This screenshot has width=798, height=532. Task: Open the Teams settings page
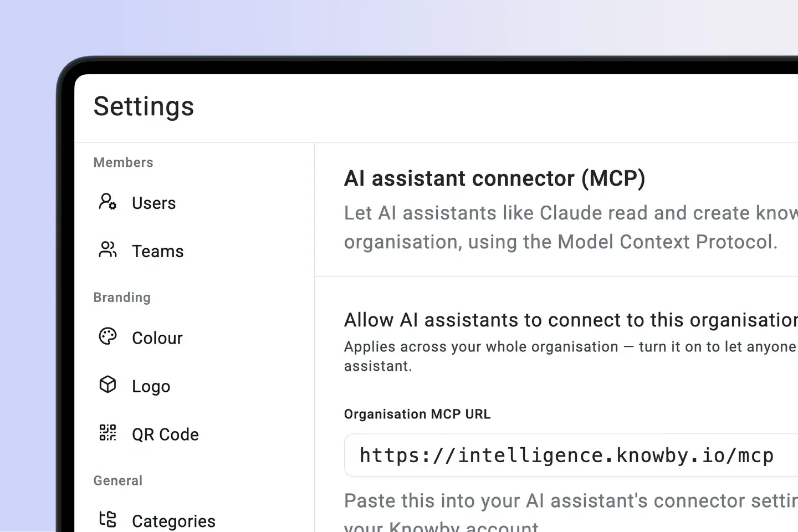(x=157, y=251)
